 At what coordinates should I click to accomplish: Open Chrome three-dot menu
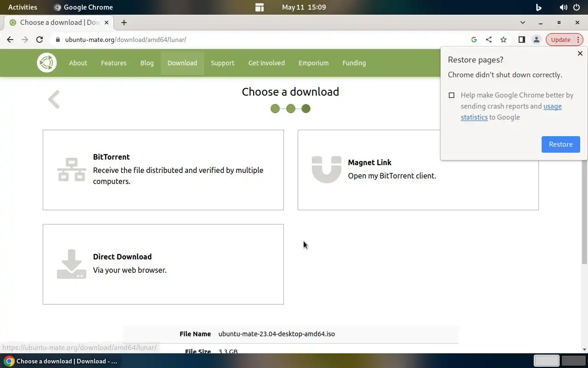[x=578, y=40]
